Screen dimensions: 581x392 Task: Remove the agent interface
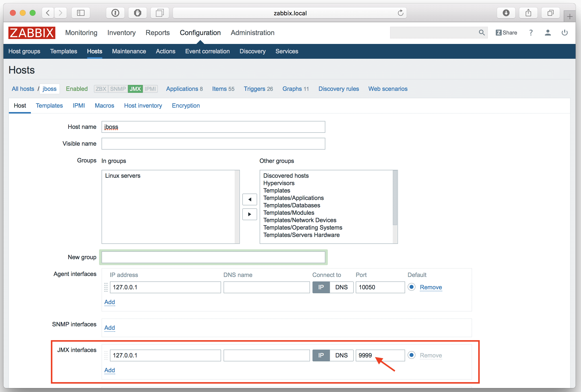pyautogui.click(x=431, y=287)
